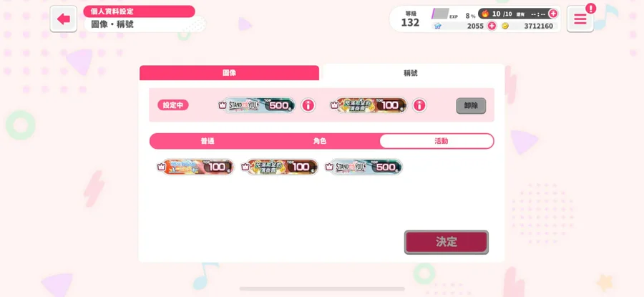Pick the orange-blue TOP 100 title in list
Image resolution: width=644 pixels, height=297 pixels.
(195, 167)
